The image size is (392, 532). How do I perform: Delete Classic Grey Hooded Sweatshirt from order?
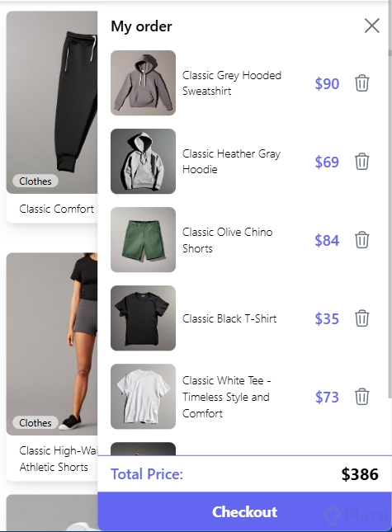pyautogui.click(x=361, y=83)
